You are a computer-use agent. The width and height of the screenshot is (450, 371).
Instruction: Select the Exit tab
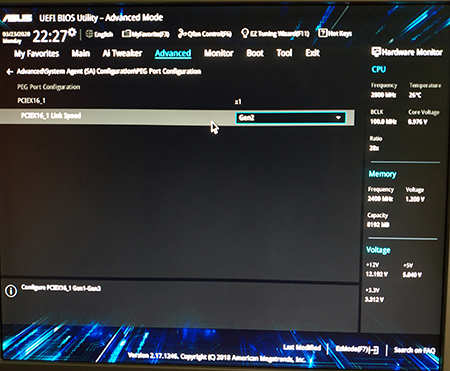click(313, 53)
